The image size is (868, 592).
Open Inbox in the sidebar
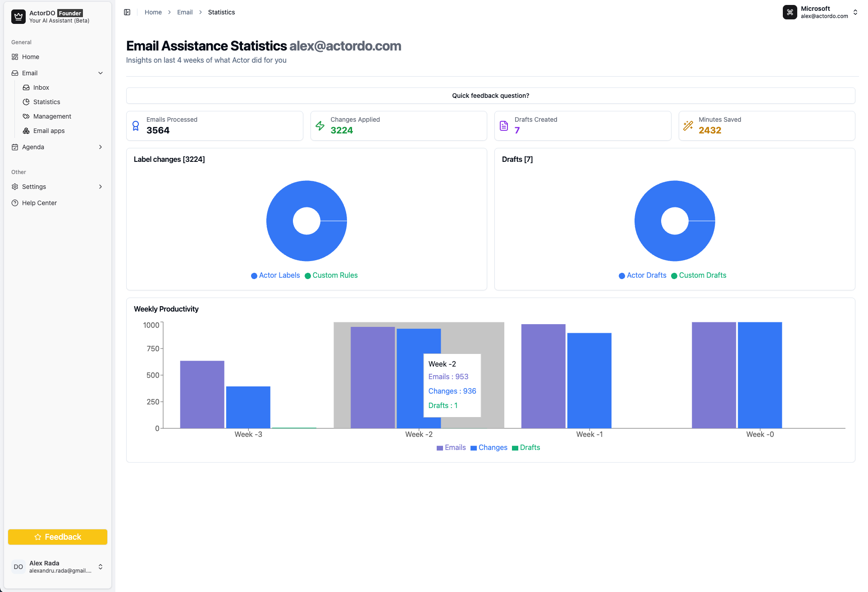click(41, 87)
